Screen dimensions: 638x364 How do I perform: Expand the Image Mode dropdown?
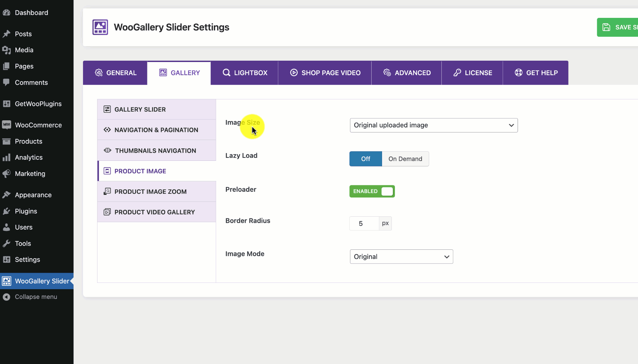pyautogui.click(x=401, y=257)
